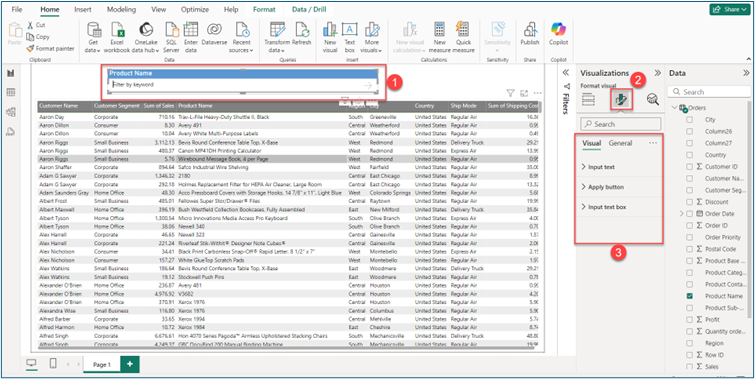The width and height of the screenshot is (755, 379).
Task: Open More visuals menu
Action: pos(372,38)
